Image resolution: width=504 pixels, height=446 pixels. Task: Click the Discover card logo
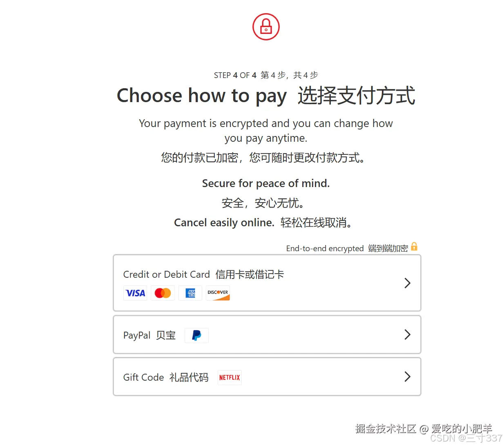(218, 293)
